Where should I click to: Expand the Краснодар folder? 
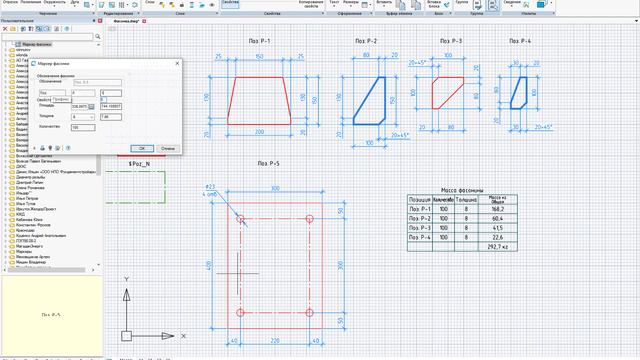(6, 230)
